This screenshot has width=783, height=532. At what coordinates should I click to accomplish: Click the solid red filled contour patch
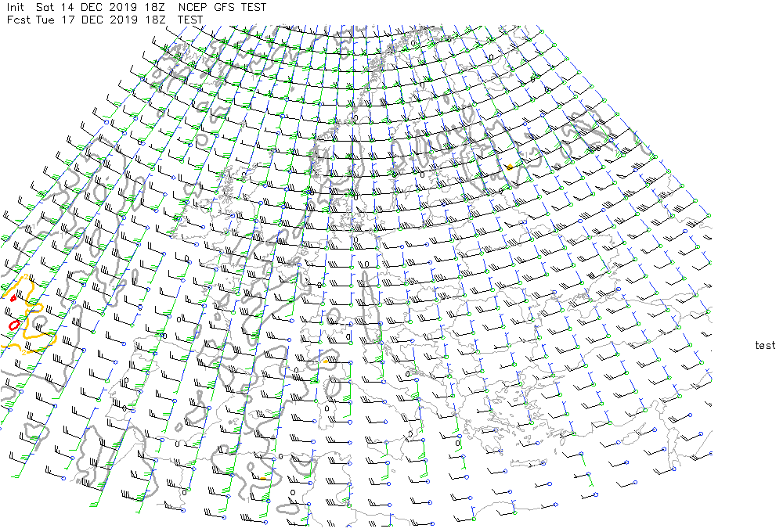(13, 297)
